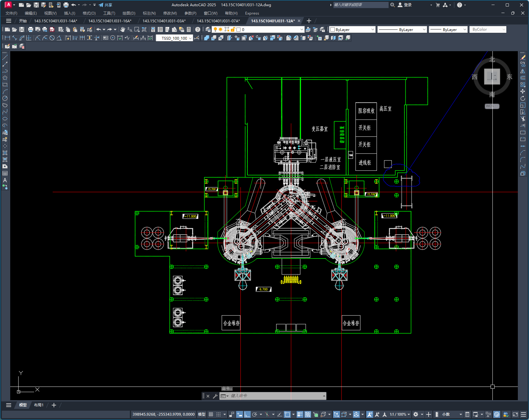Click the 开始 start tab

point(23,21)
